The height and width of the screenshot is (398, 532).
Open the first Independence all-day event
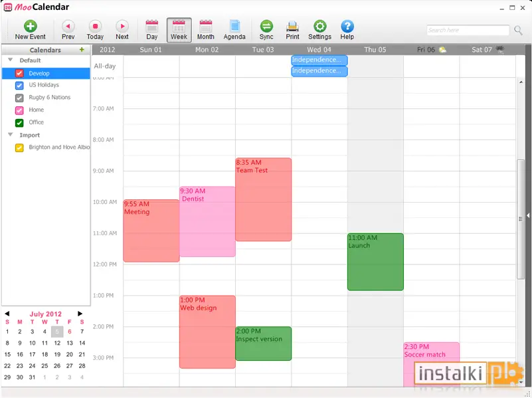coord(319,60)
